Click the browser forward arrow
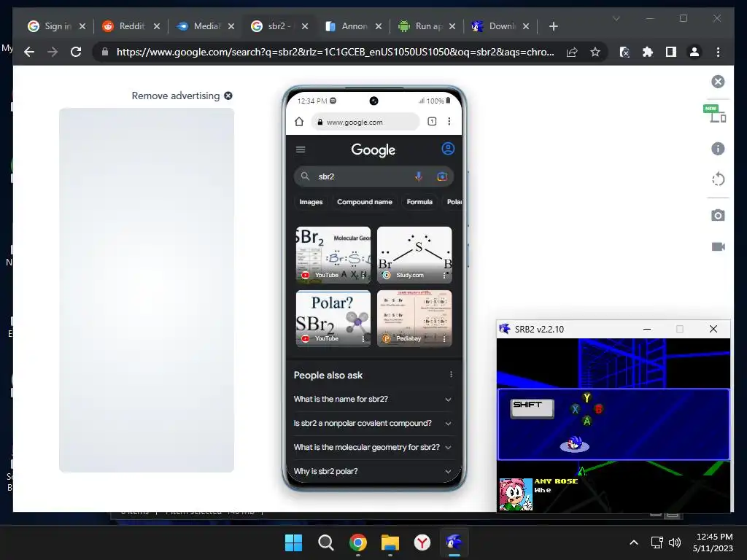The image size is (747, 560). (53, 52)
